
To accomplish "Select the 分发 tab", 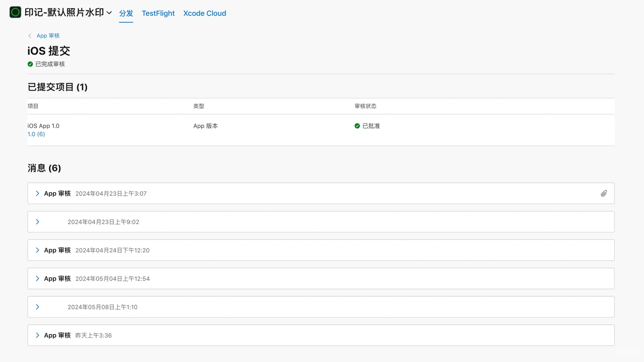I will pos(126,13).
